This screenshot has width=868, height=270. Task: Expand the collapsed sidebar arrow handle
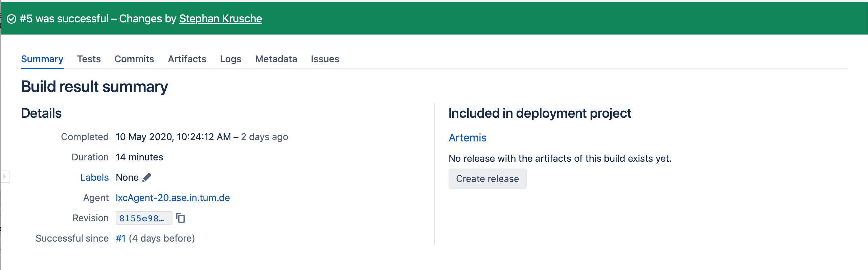[x=5, y=177]
